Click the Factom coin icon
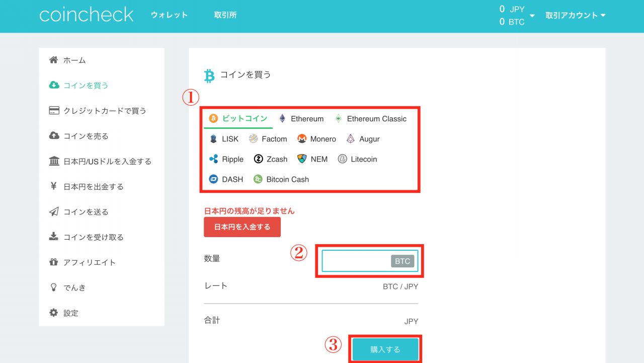This screenshot has height=363, width=644. 253,139
